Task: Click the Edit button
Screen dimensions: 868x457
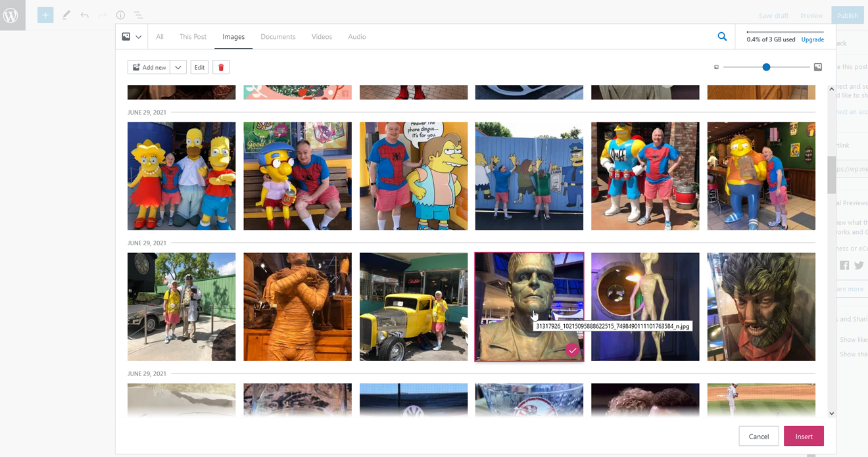Action: (199, 67)
